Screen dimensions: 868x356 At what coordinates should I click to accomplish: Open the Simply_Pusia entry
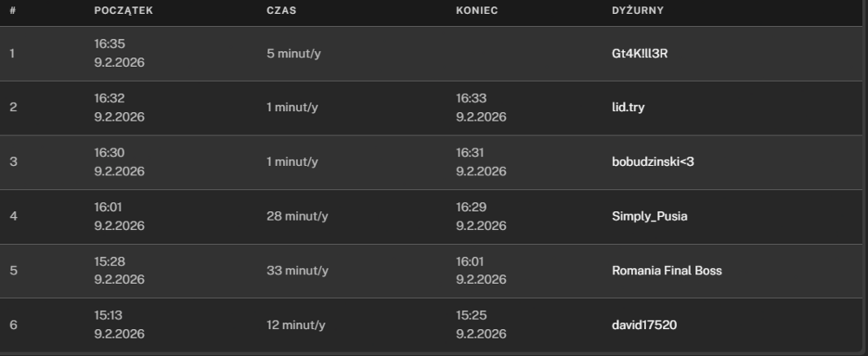649,216
